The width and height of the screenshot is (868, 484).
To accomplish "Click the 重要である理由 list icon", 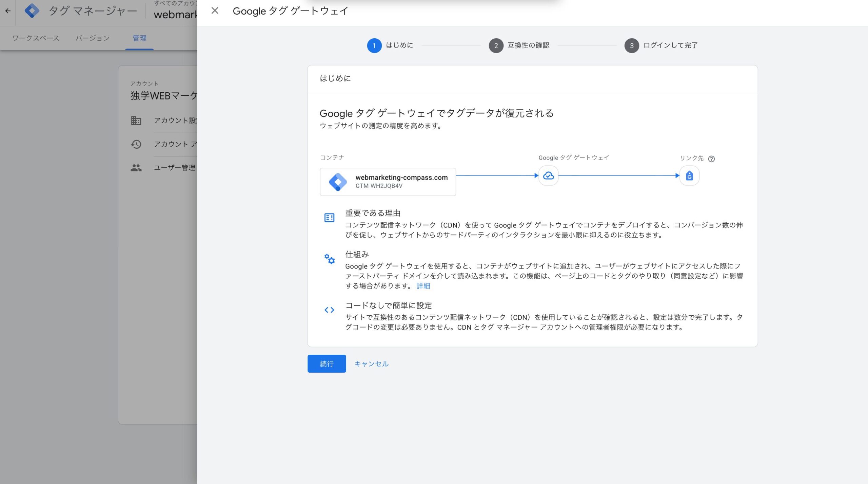I will (329, 218).
